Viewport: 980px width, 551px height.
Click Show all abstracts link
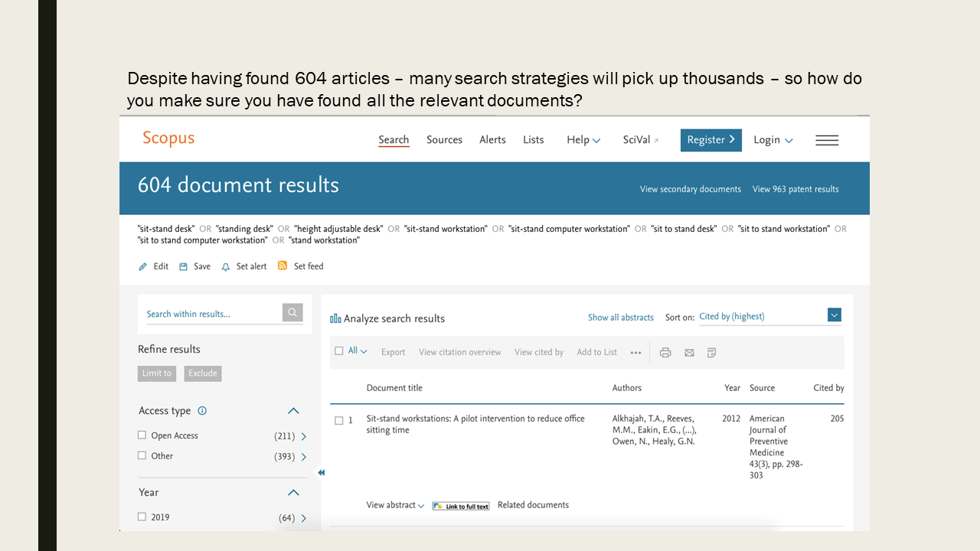coord(621,318)
